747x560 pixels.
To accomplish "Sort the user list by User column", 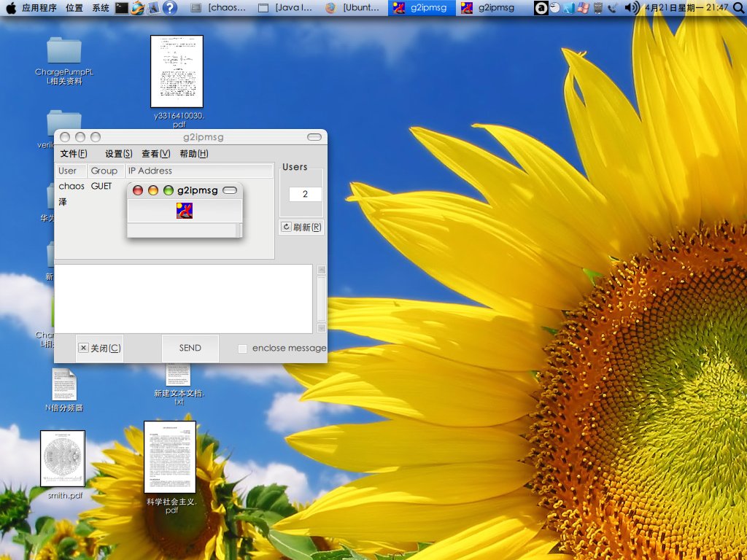I will point(71,171).
